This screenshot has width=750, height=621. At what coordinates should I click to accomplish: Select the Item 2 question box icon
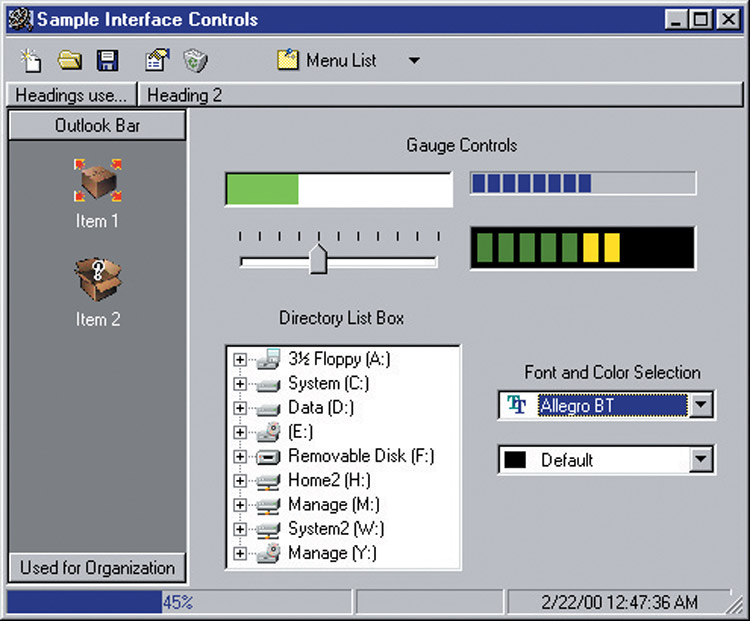(98, 279)
